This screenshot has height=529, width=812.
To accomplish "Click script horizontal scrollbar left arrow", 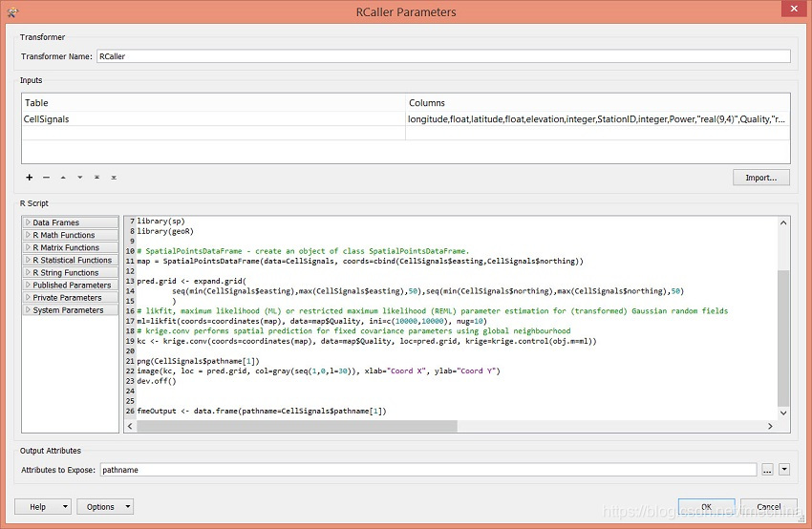I will pos(130,426).
